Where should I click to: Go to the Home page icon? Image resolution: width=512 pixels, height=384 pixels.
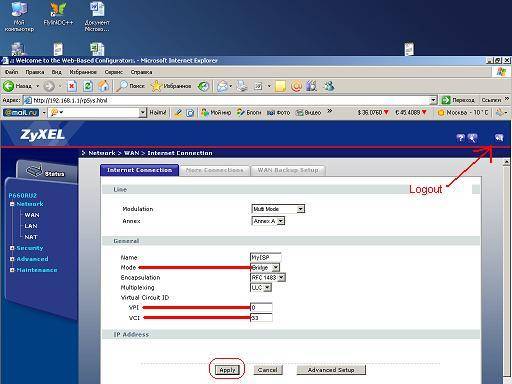pos(103,86)
